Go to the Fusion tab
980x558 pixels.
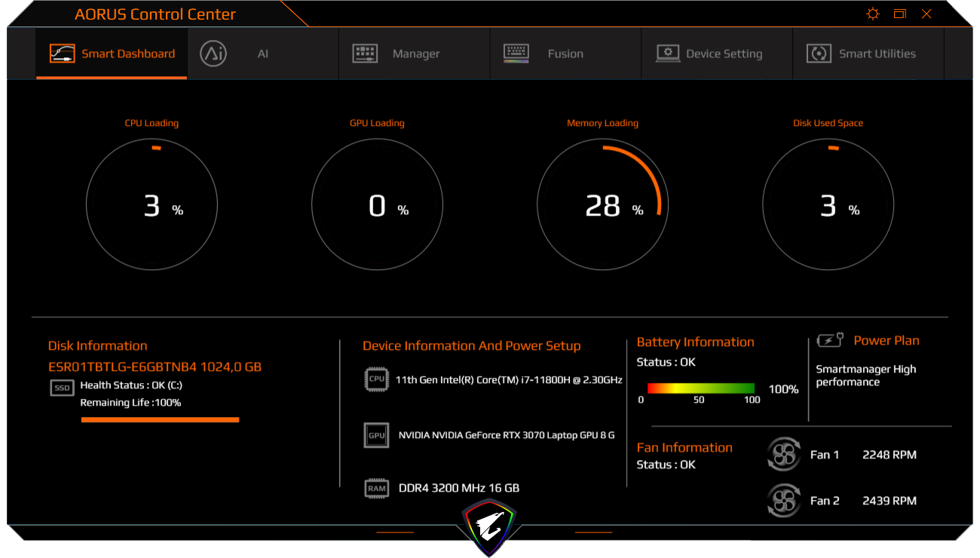[x=565, y=54]
